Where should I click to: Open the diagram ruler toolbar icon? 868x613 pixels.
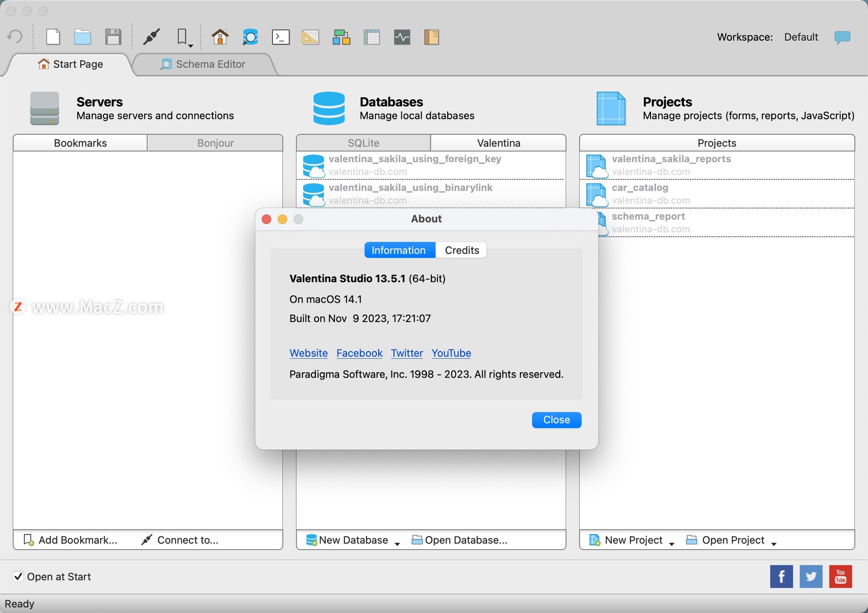310,37
